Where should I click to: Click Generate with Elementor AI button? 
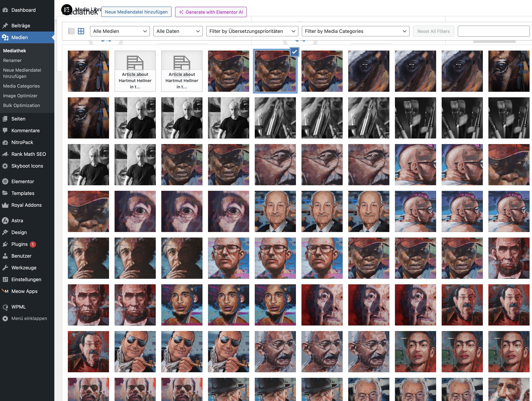tap(211, 12)
